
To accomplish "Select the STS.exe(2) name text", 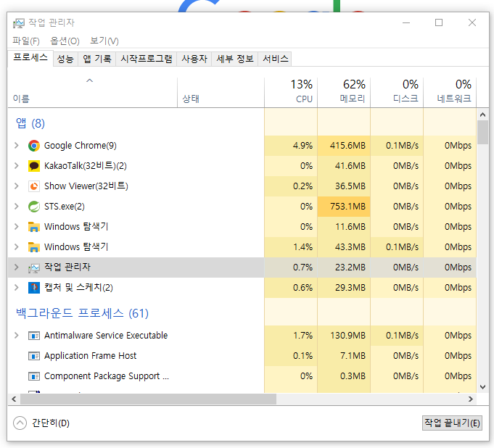I will click(65, 207).
